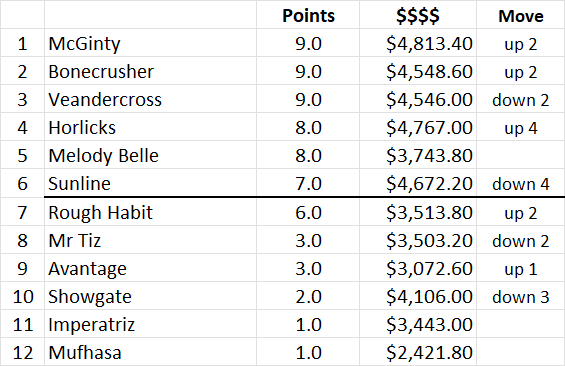Click the Rough Habit name cell
Screen dimensions: 565x366
pos(150,212)
